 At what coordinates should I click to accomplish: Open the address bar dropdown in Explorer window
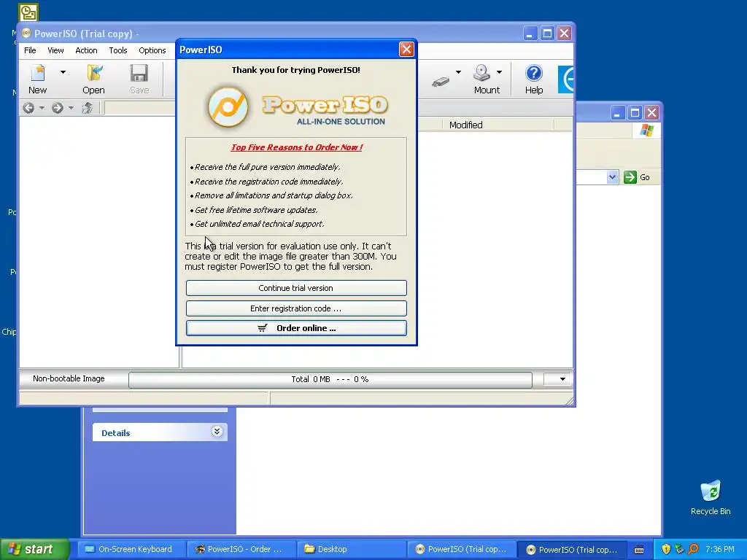click(x=612, y=177)
